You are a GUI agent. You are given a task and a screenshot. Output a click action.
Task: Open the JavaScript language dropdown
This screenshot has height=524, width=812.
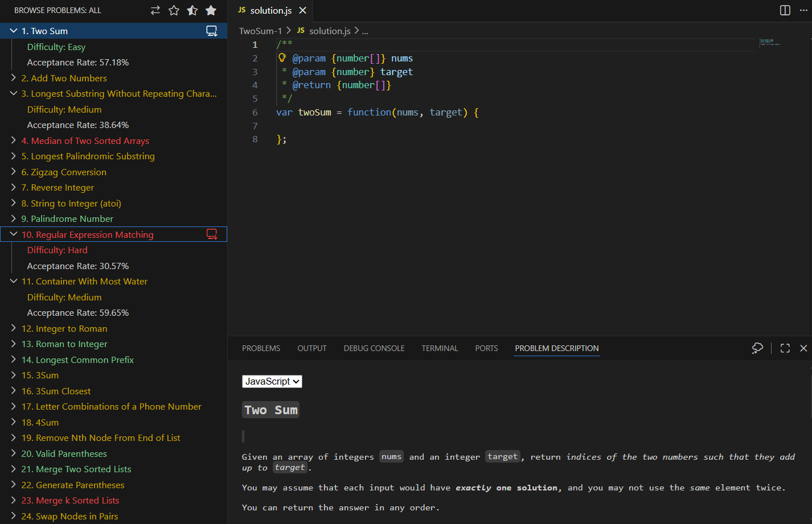[272, 381]
